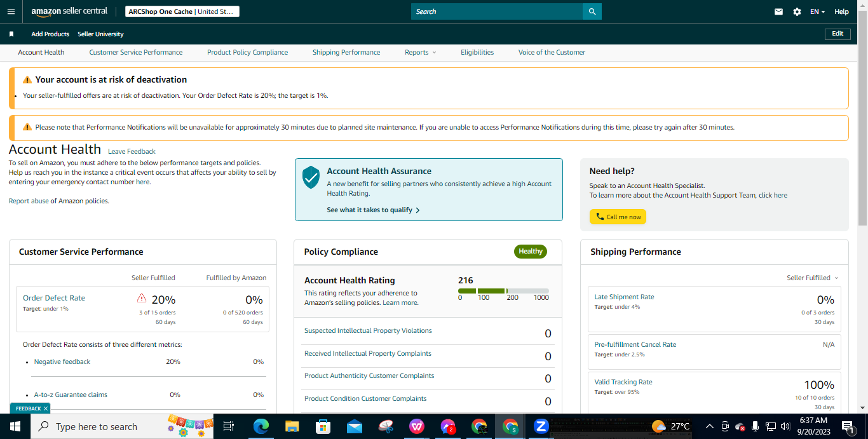Click the red alert icon beside 20% defect rate
This screenshot has width=868, height=439.
[x=142, y=298]
